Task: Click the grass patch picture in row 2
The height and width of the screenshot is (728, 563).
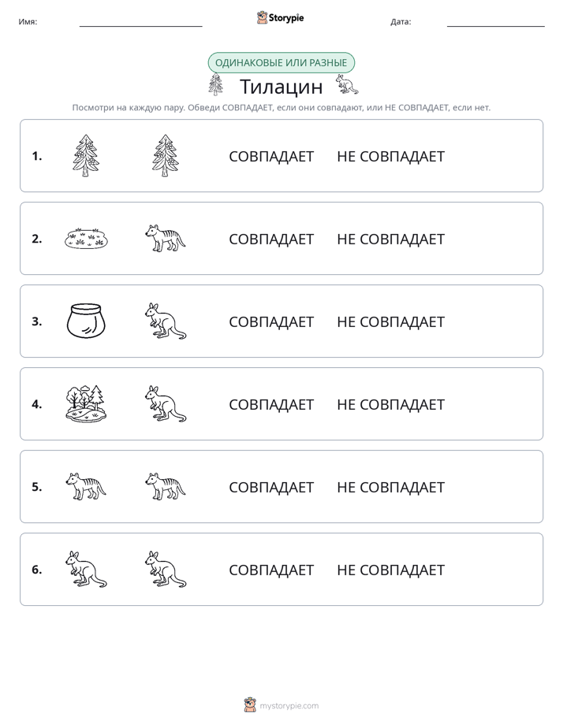Action: click(x=87, y=239)
